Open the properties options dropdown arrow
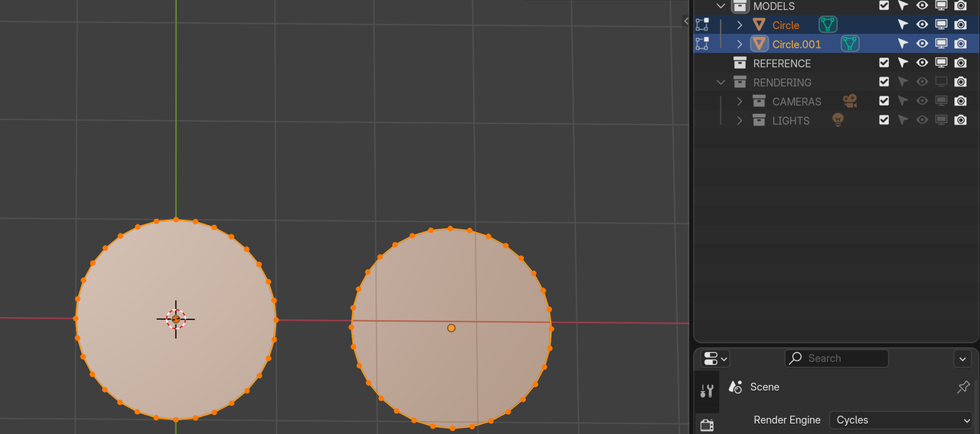Viewport: 980px width, 434px height. (962, 358)
